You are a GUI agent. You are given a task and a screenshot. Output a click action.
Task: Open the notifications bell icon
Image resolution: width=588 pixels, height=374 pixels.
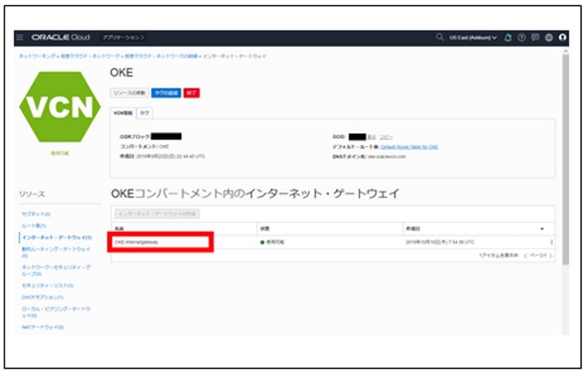pyautogui.click(x=507, y=36)
